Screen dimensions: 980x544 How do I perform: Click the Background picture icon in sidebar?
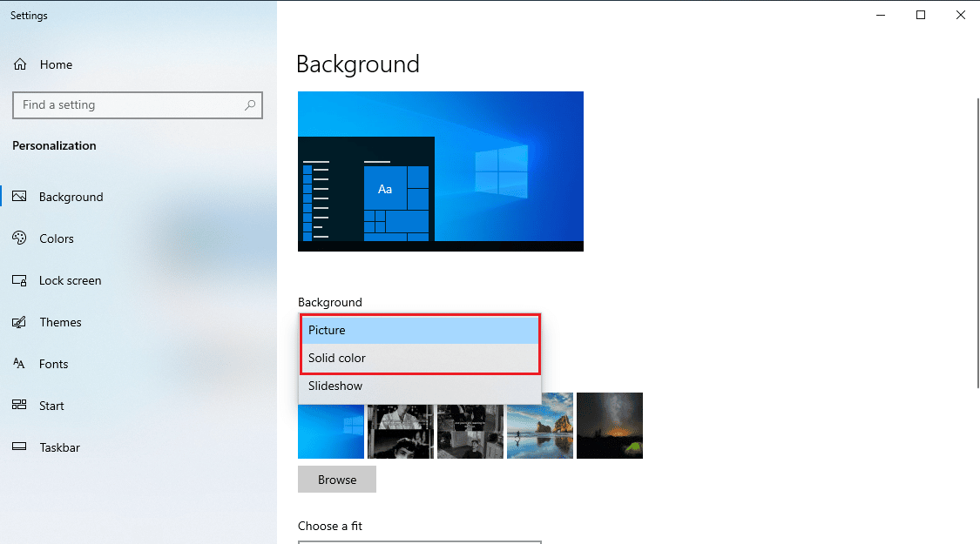(x=19, y=196)
